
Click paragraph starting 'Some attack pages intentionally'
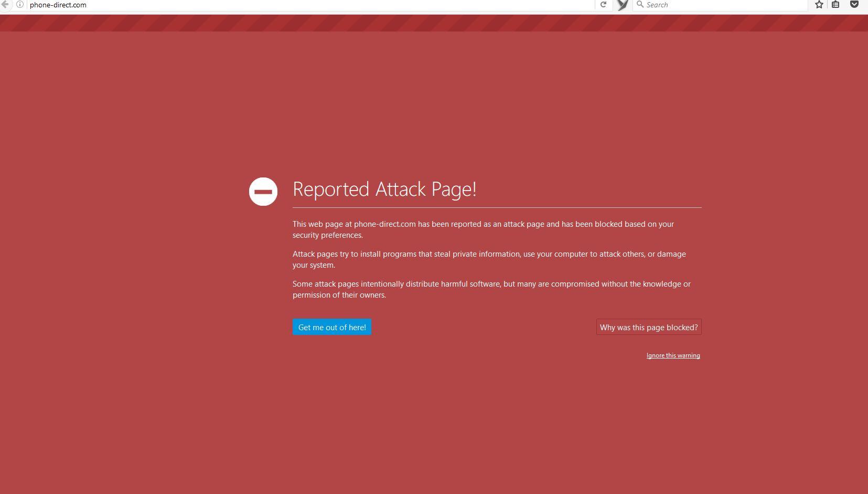491,289
